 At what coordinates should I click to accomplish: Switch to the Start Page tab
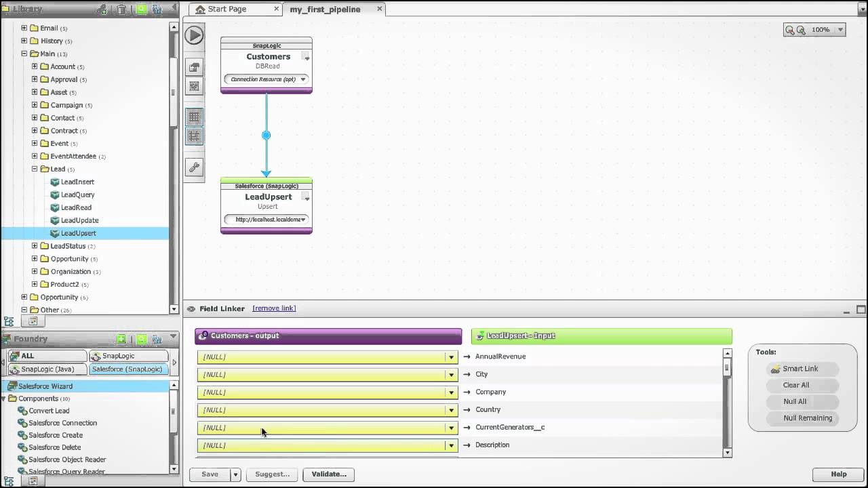point(227,9)
